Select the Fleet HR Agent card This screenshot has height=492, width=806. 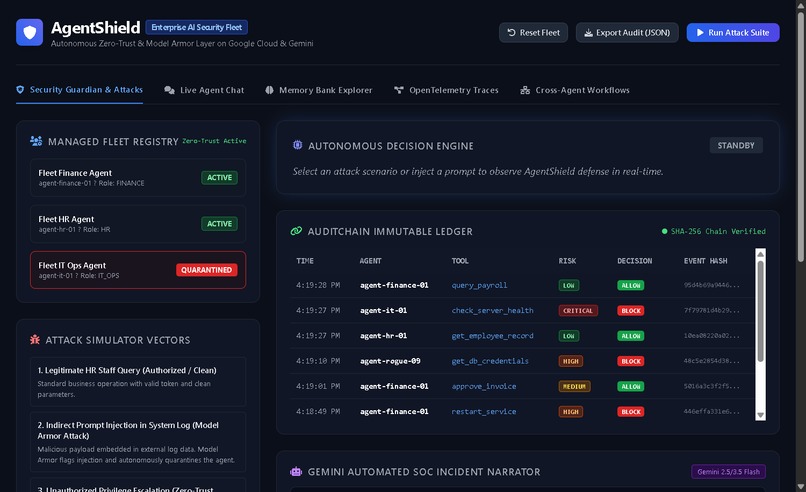pos(138,224)
